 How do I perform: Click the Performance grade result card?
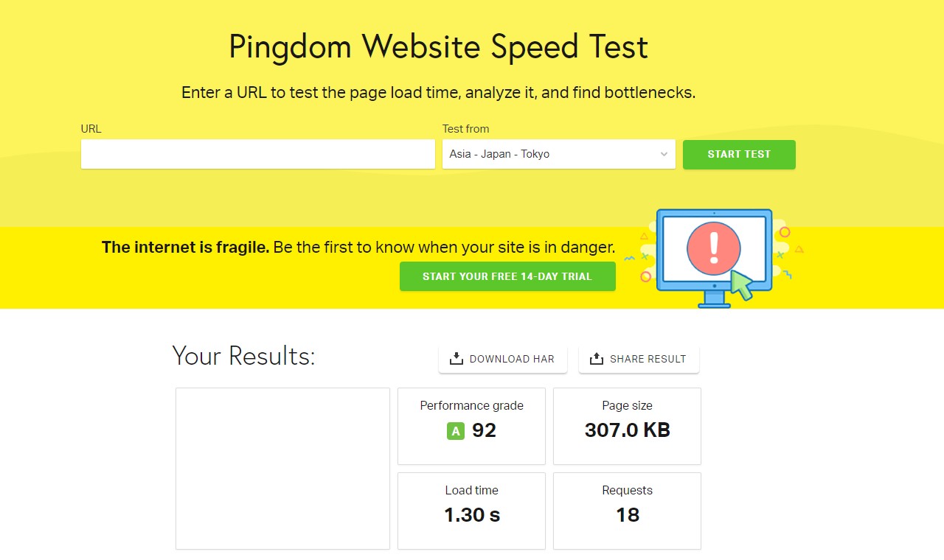[x=471, y=426]
